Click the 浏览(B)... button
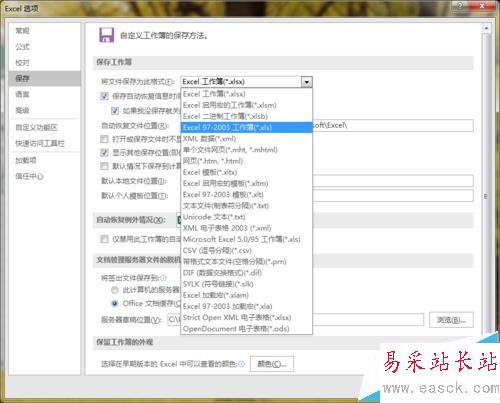This screenshot has height=403, width=500. coord(451,320)
